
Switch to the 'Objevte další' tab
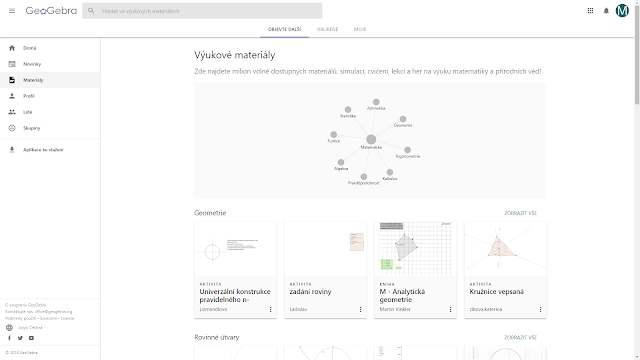284,29
